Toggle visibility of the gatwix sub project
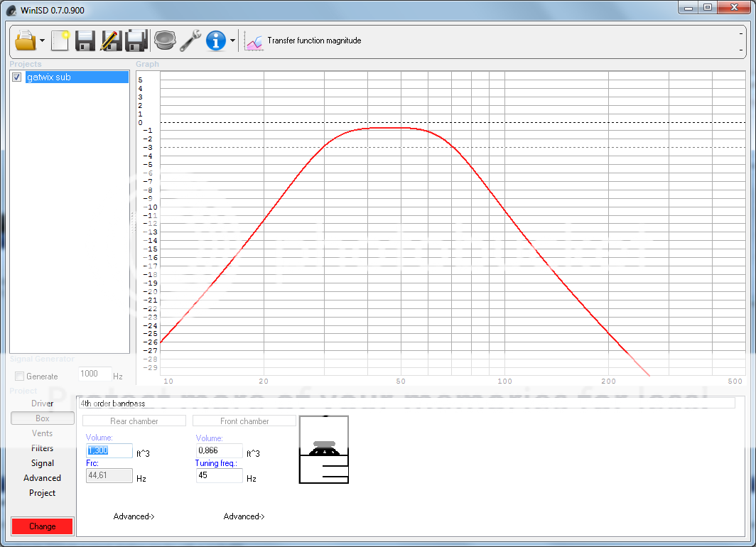Viewport: 756px width, 547px height. [16, 77]
